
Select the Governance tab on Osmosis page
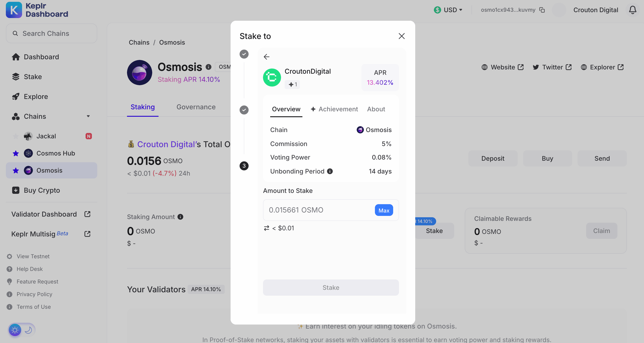(196, 107)
